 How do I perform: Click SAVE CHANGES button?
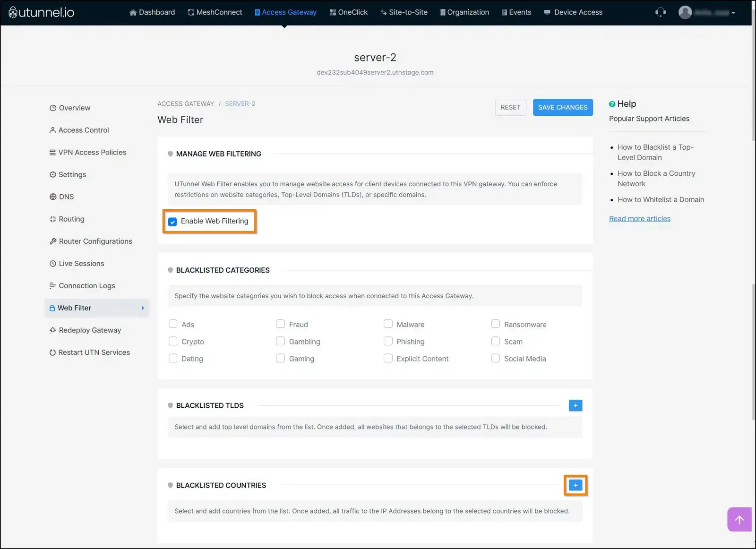[x=563, y=107]
